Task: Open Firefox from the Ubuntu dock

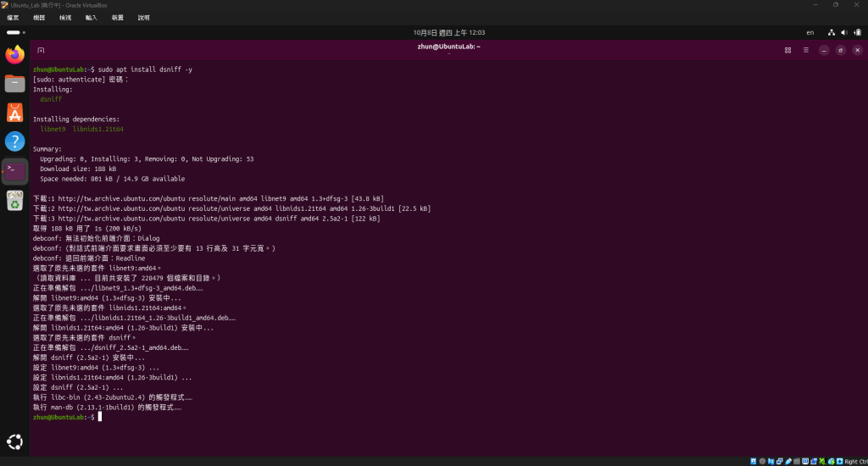Action: click(15, 55)
